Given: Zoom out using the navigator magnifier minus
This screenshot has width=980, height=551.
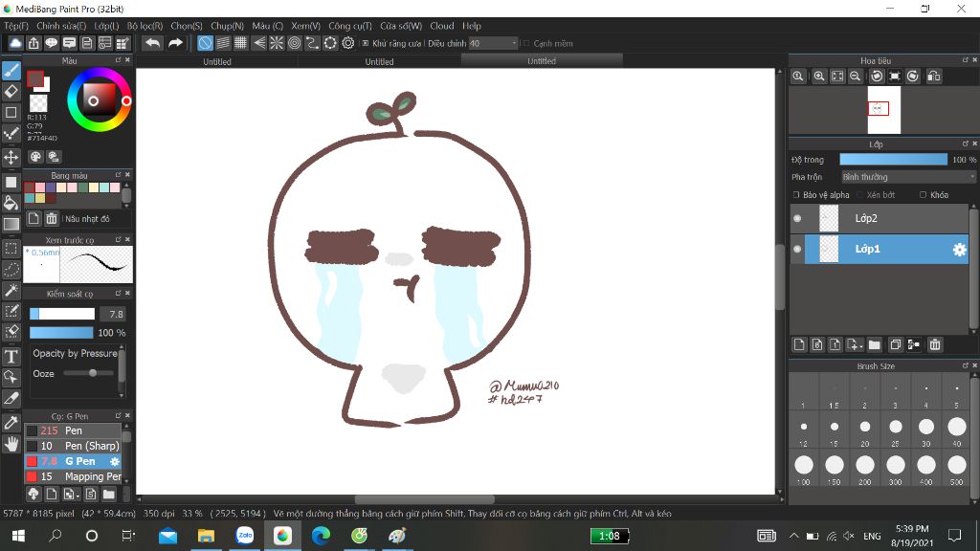Looking at the screenshot, I should (x=855, y=77).
